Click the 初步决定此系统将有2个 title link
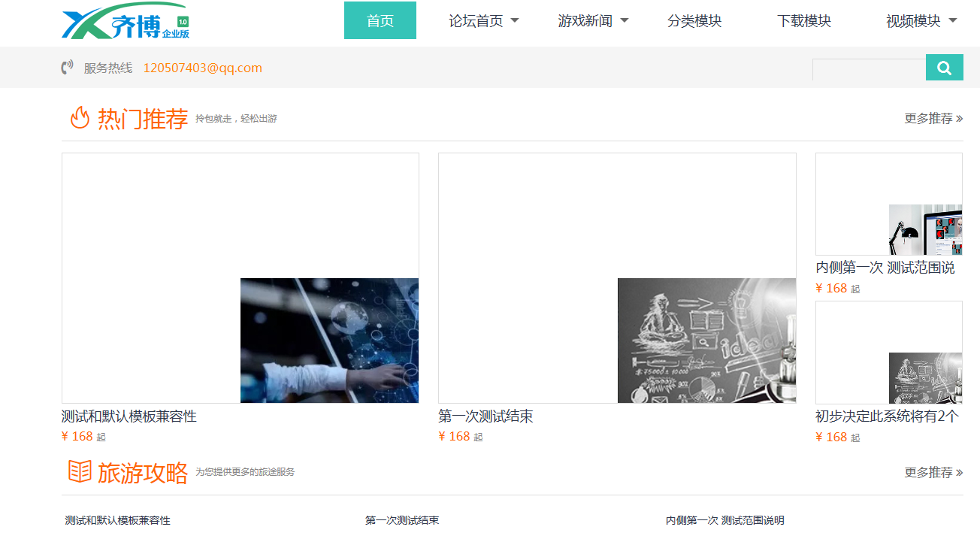The image size is (980, 542). [887, 416]
